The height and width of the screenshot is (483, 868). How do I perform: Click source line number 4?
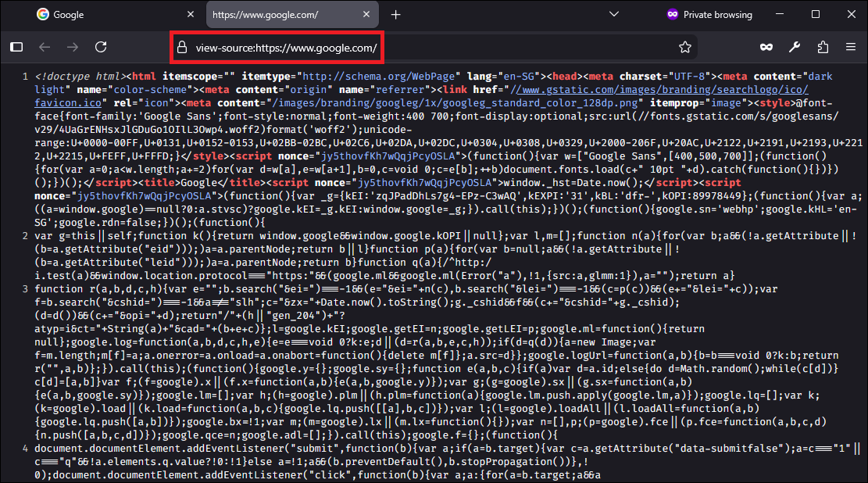pos(25,449)
